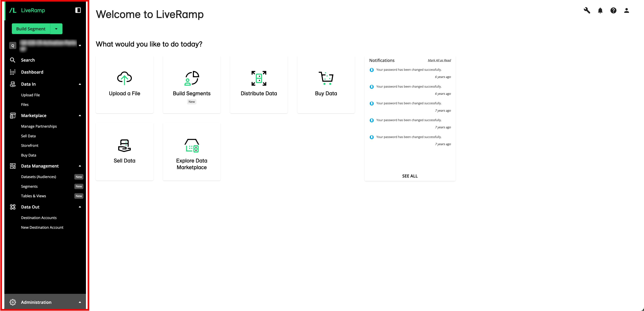Open the wrench tools icon in header
The image size is (644, 311).
click(x=587, y=11)
